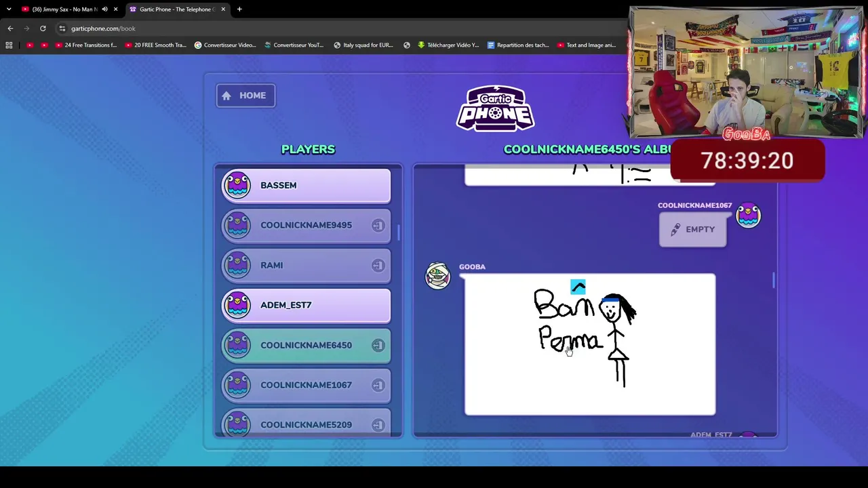The width and height of the screenshot is (868, 488).
Task: Click the site information icon in address bar
Action: tap(62, 28)
